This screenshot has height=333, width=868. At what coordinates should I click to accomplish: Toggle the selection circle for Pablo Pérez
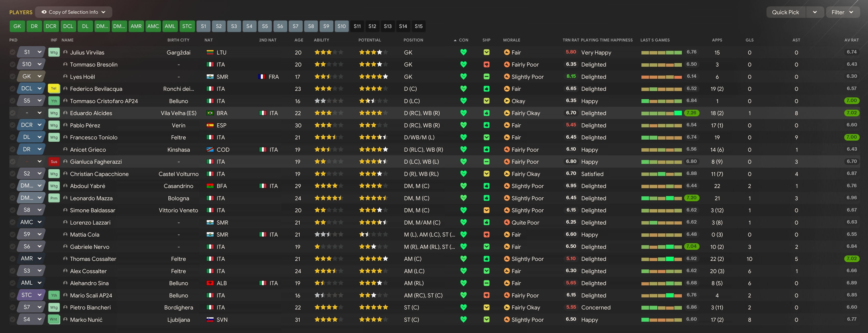pos(13,125)
